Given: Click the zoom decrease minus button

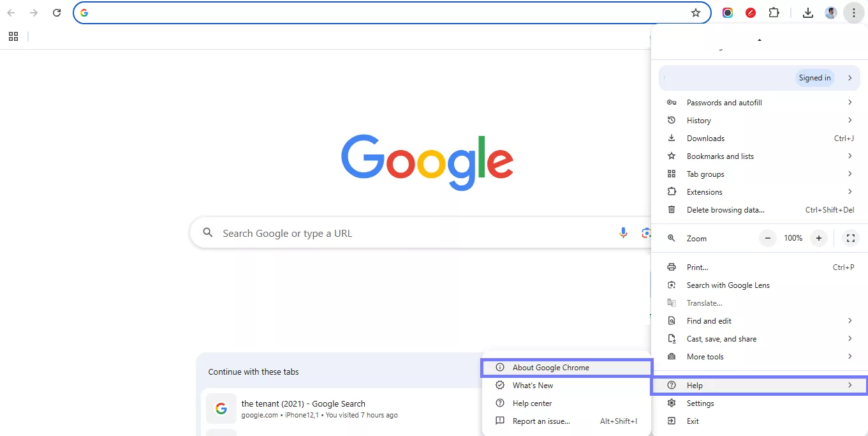Looking at the screenshot, I should pos(767,237).
